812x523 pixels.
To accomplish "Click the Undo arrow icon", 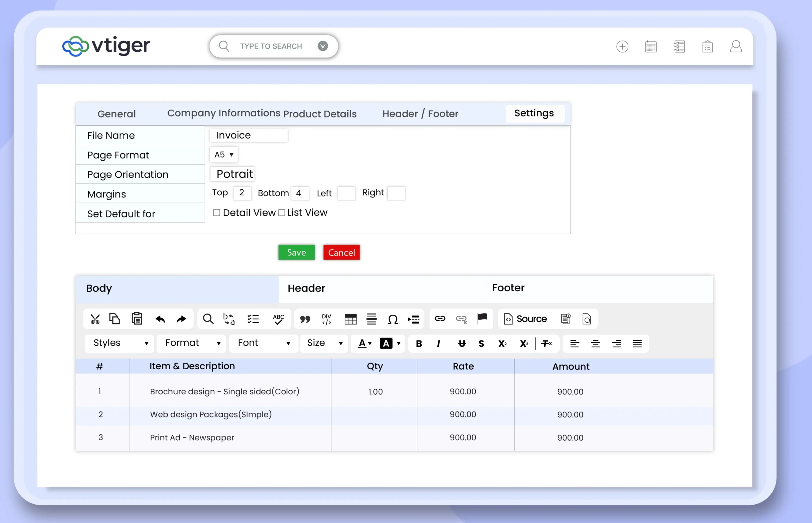I will (x=160, y=319).
